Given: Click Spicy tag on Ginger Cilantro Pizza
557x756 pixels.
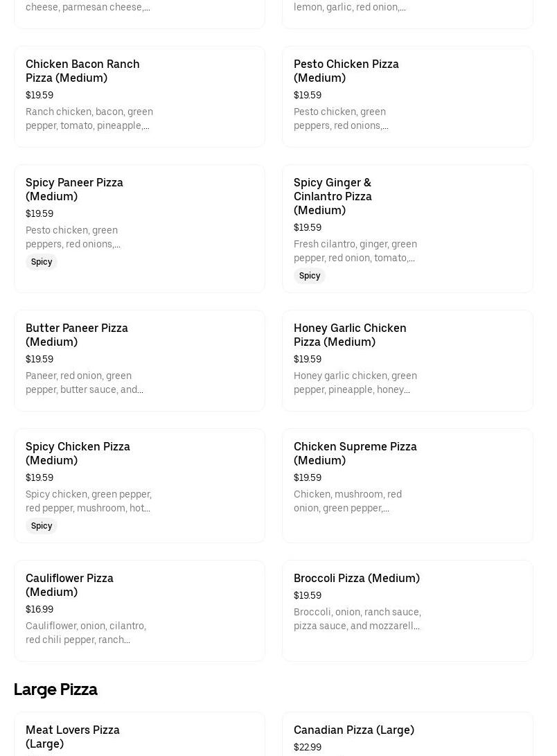Looking at the screenshot, I should click(310, 276).
